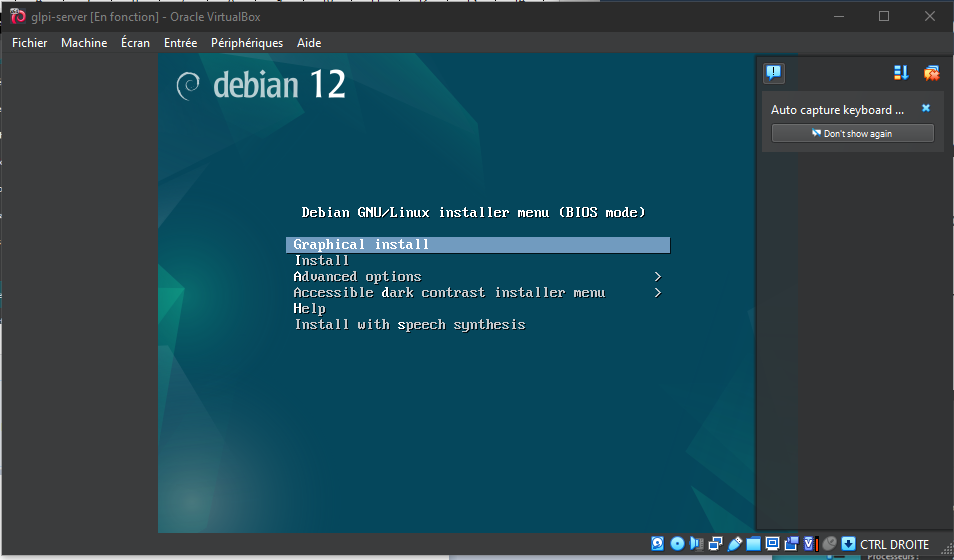The image size is (954, 560).
Task: Select Advanced options entry
Action: [357, 276]
